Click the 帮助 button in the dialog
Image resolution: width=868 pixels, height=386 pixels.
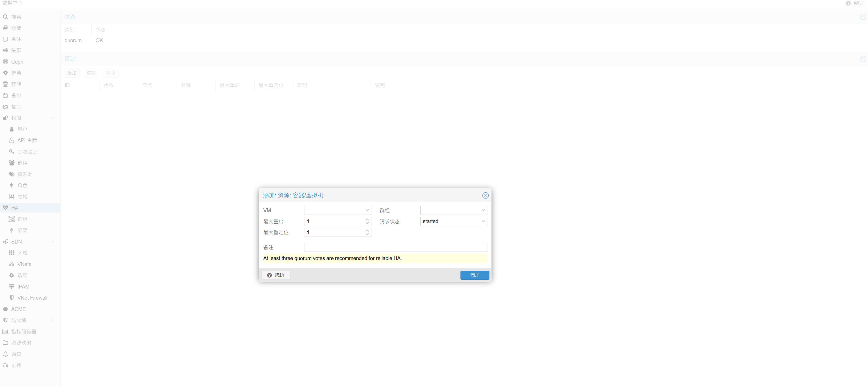(x=276, y=275)
